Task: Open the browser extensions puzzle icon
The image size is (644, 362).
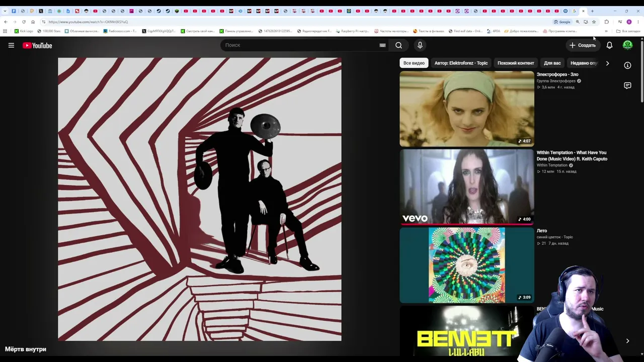Action: pyautogui.click(x=607, y=22)
